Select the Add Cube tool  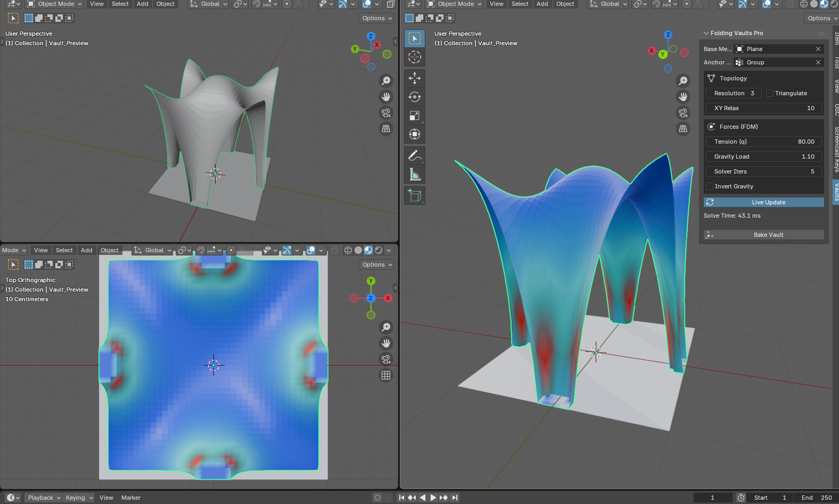(x=415, y=195)
